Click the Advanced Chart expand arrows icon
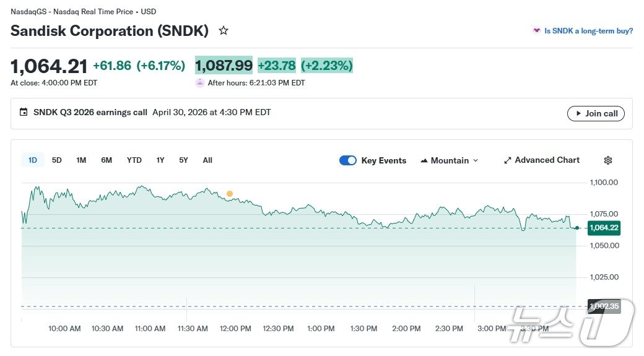The height and width of the screenshot is (356, 644). [x=508, y=160]
